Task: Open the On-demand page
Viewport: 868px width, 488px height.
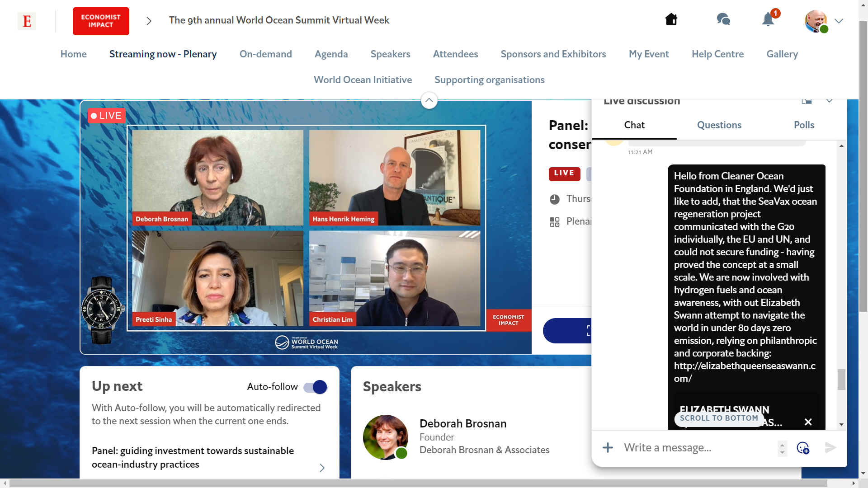Action: pos(266,54)
